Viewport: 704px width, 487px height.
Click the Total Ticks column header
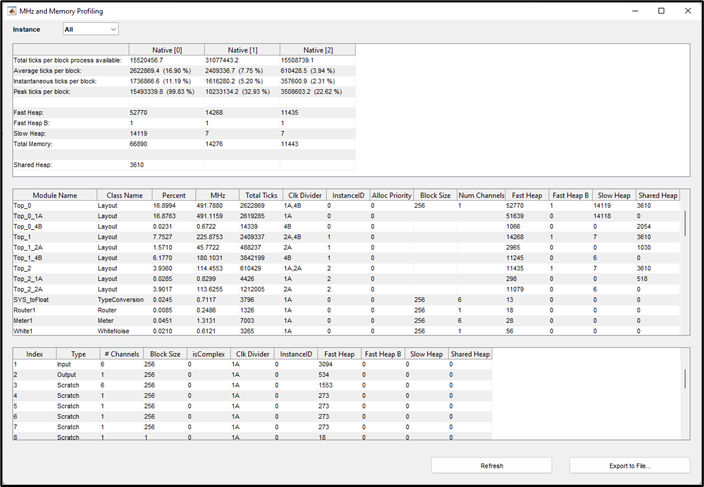(261, 195)
